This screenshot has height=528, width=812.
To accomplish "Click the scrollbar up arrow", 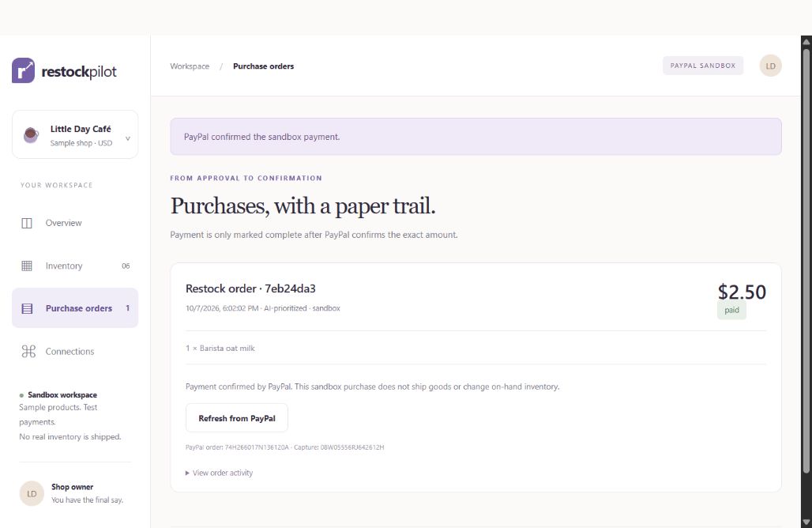I will click(x=806, y=41).
